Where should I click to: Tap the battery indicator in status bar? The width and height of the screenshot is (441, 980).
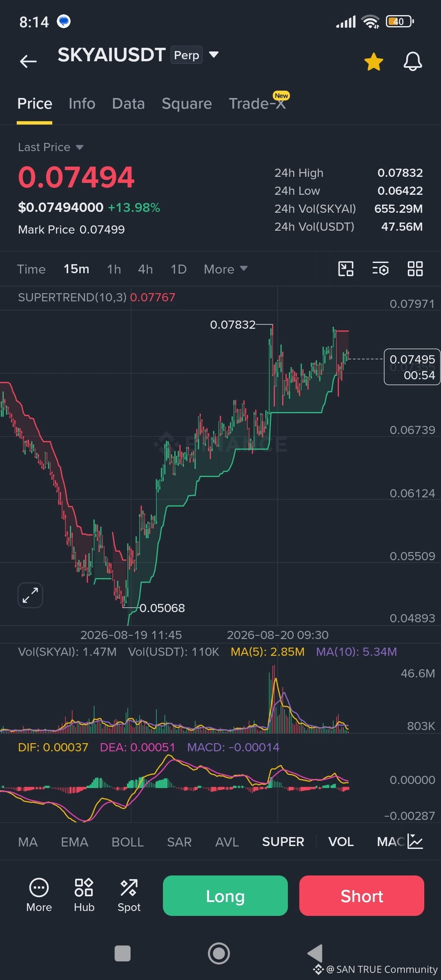pyautogui.click(x=400, y=21)
